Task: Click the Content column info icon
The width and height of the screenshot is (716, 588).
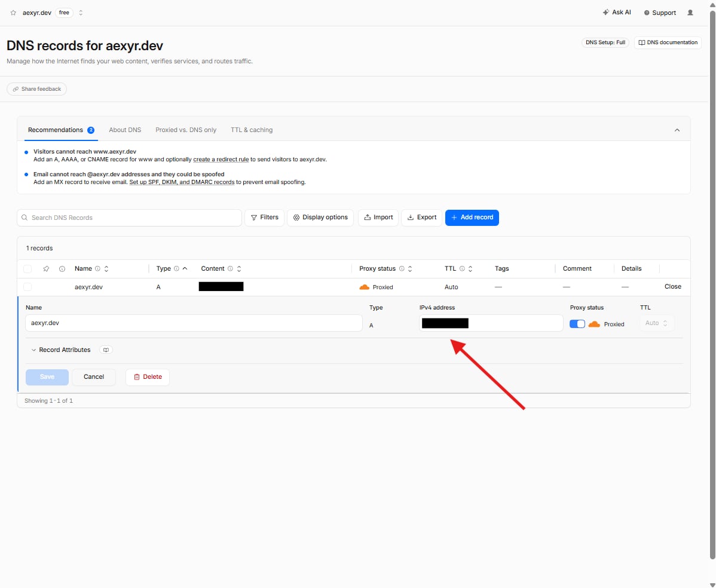Action: tap(230, 269)
